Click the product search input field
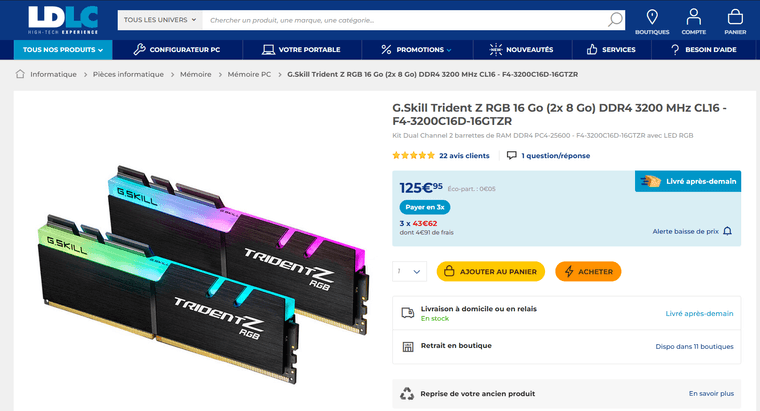This screenshot has width=760, height=411. tap(407, 20)
